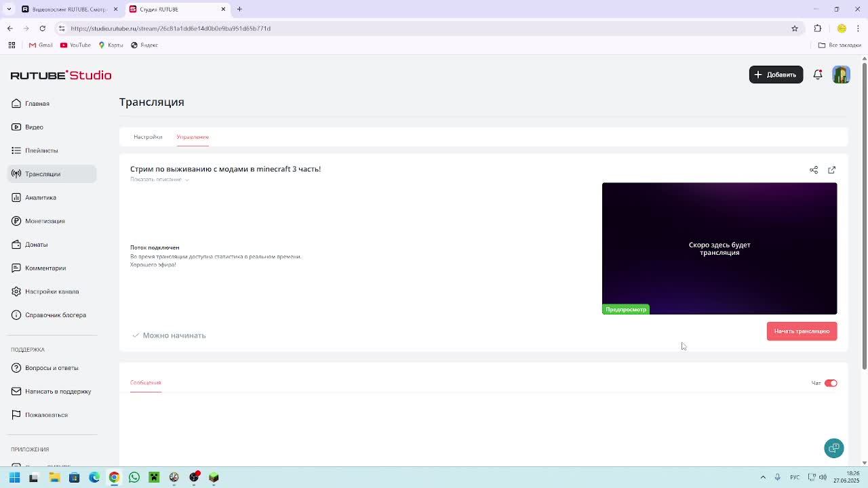
Task: Open Chrome apps grid in bookmarks bar
Action: [12, 45]
